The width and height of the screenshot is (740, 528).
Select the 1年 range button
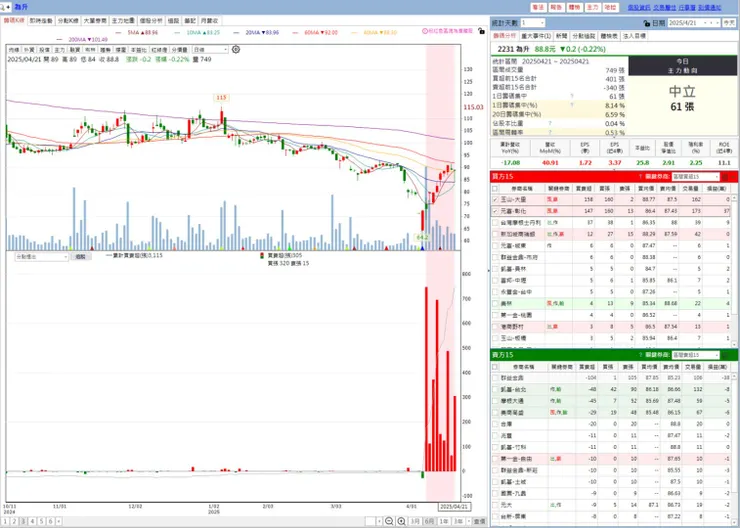444,521
